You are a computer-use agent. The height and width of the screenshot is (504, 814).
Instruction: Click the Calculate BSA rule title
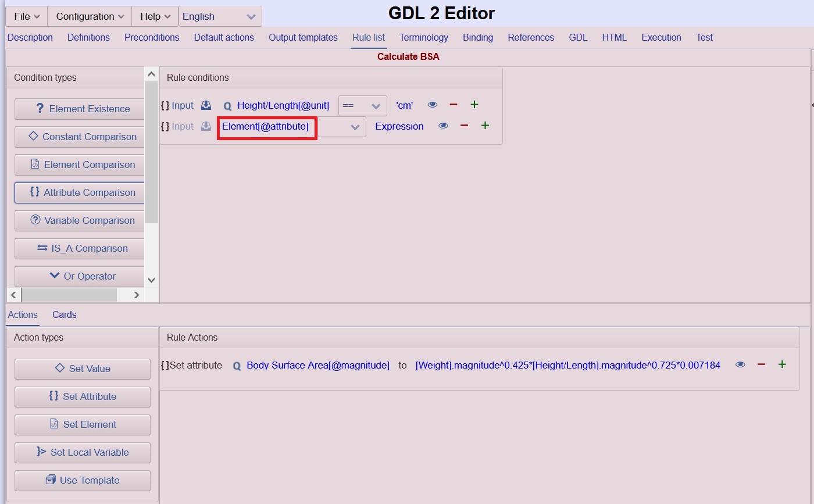tap(408, 56)
